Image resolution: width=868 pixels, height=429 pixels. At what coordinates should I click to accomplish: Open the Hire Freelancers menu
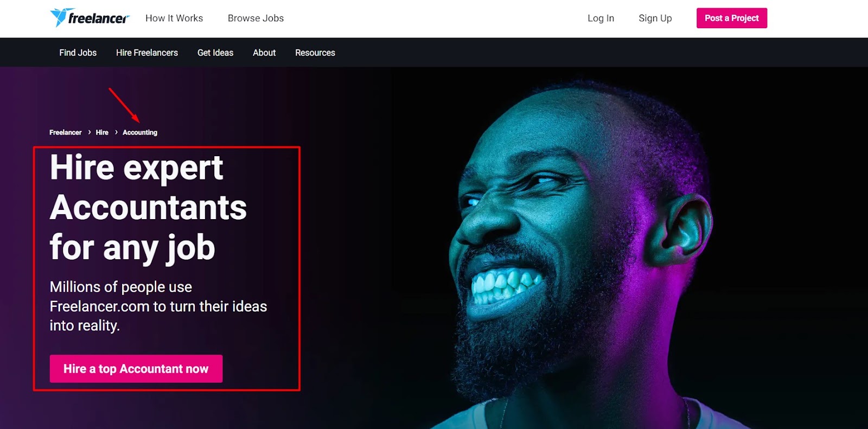147,53
